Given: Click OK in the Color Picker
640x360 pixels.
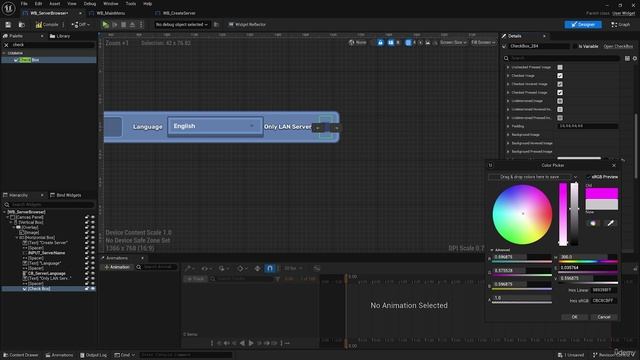Looking at the screenshot, I should [x=574, y=317].
